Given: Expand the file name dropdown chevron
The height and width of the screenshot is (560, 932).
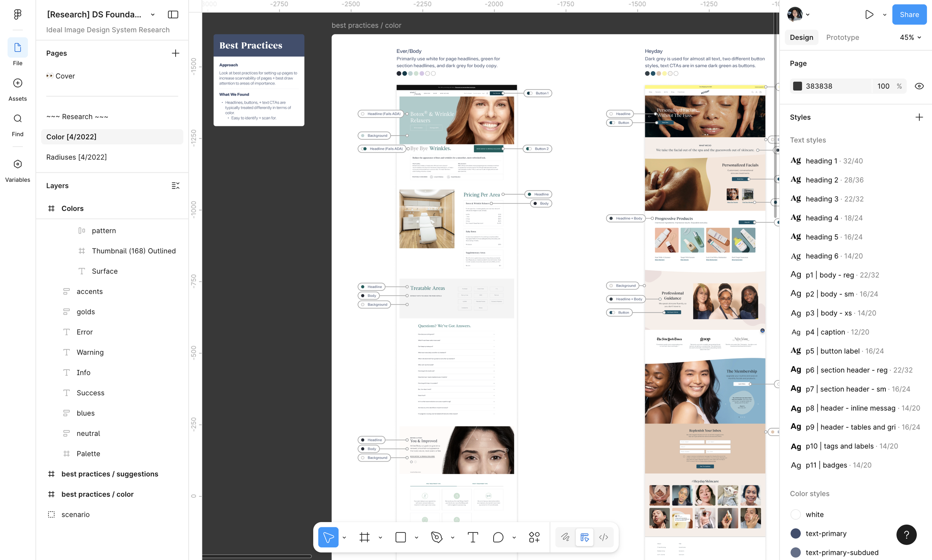Looking at the screenshot, I should pos(152,15).
